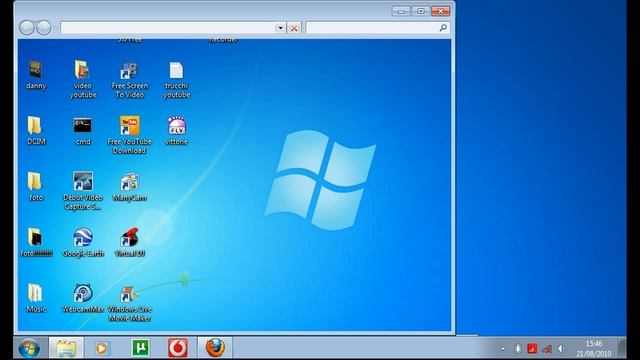Show hidden tray icons arrow
The height and width of the screenshot is (360, 640).
[x=503, y=349]
